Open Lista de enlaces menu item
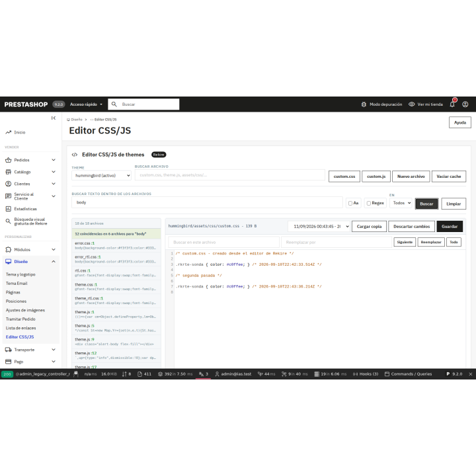 pyautogui.click(x=20, y=328)
